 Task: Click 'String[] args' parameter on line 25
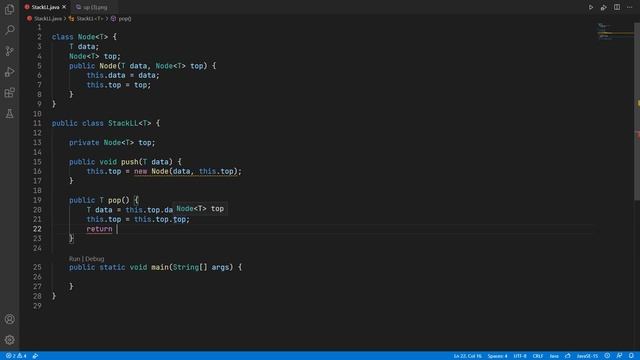[x=200, y=267]
